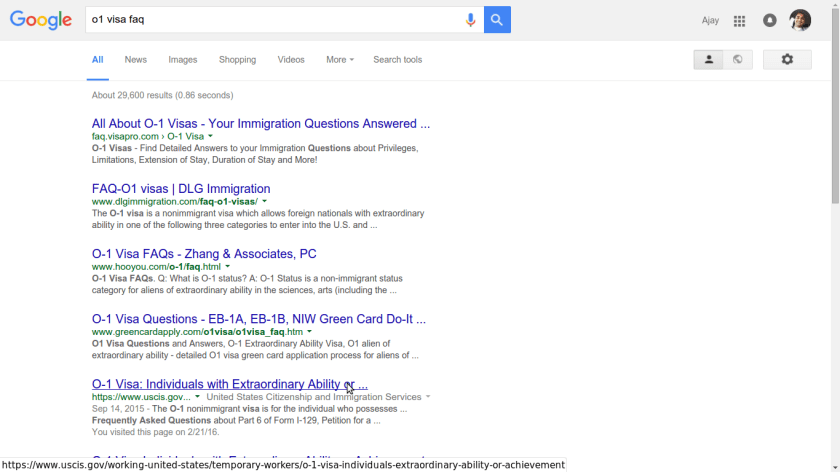Switch to the News tab
Image resolution: width=840 pixels, height=472 pixels.
135,60
